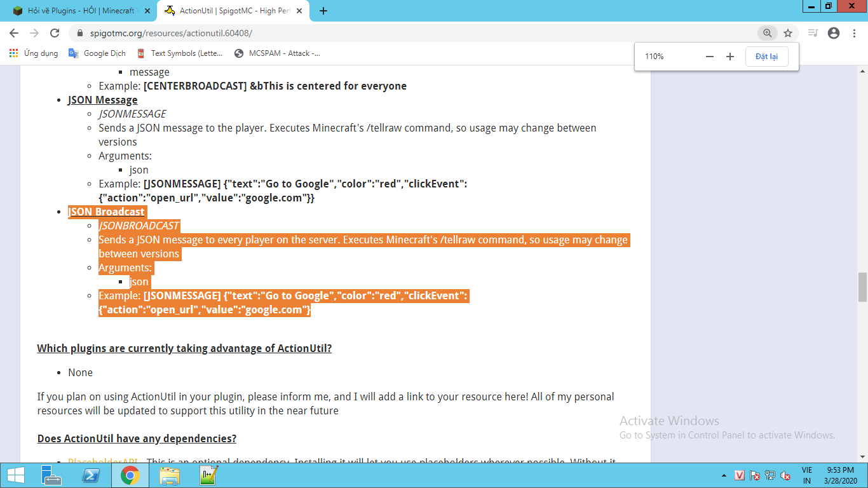Screen dimensions: 868x488
Task: Click the page vertical scrollbar thumb
Action: [x=862, y=287]
